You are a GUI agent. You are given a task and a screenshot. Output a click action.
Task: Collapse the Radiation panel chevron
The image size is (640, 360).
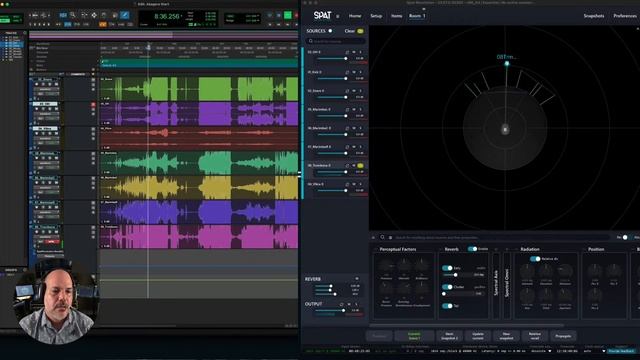(517, 249)
